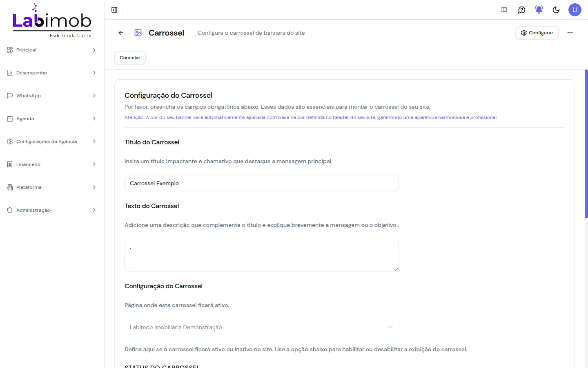
Task: Expand the WhatsApp menu chevron
Action: 94,96
